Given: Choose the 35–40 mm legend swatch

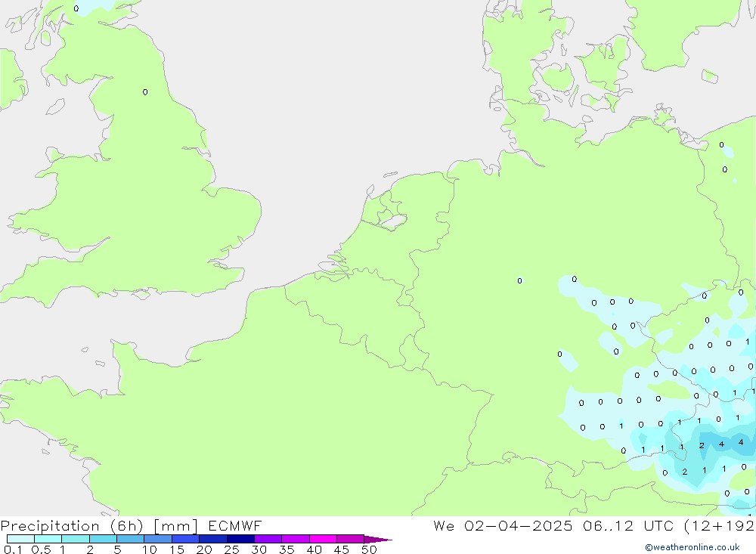Looking at the screenshot, I should coord(295,539).
